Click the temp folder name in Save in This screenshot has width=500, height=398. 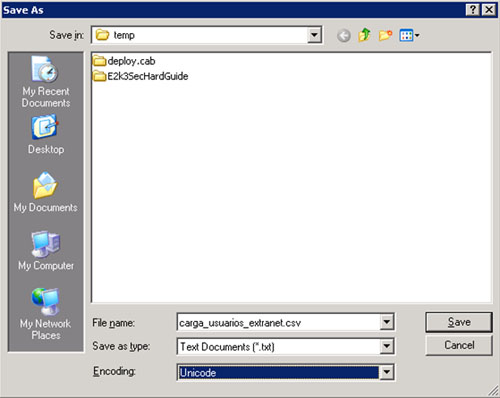click(x=124, y=35)
